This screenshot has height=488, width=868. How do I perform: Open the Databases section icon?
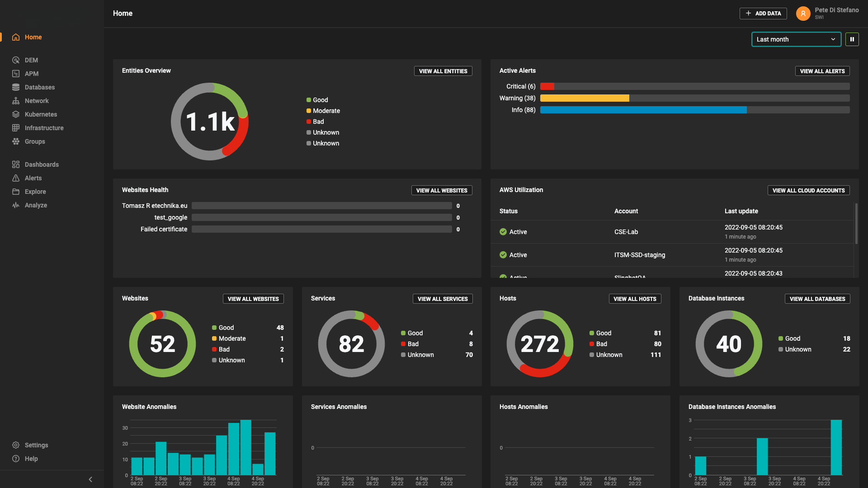click(16, 87)
